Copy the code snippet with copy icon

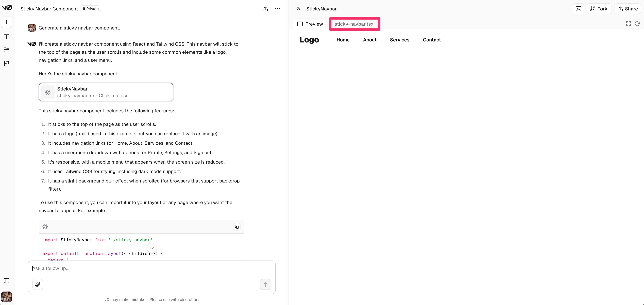[236, 227]
